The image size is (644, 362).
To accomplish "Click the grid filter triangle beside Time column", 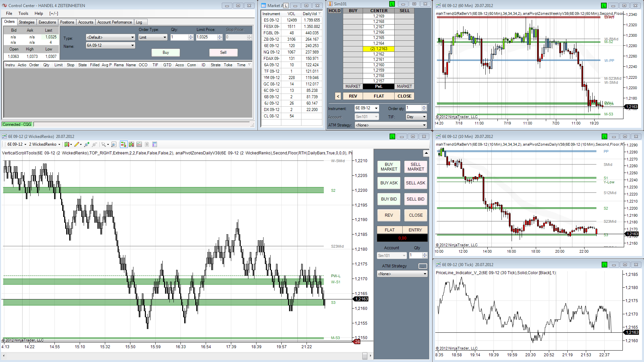I will pyautogui.click(x=249, y=65).
